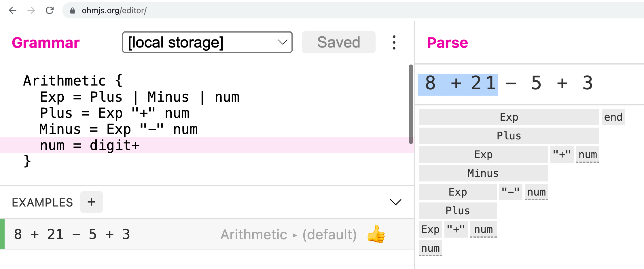This screenshot has height=269, width=644.
Task: Click the Saved button
Action: click(338, 42)
